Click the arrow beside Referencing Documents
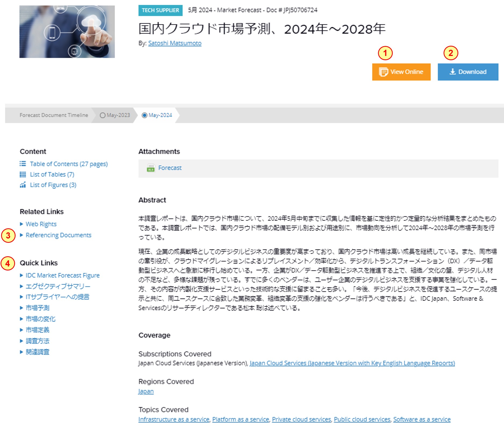 (21, 235)
